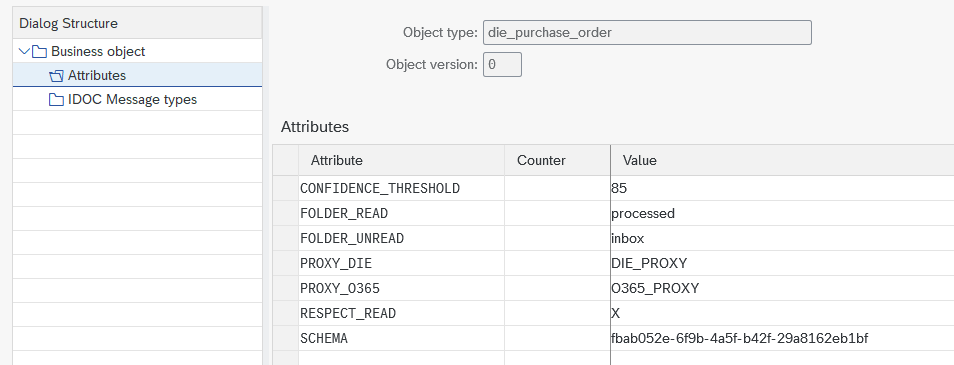
Task: Open IDOC Message types node
Action: pyautogui.click(x=132, y=99)
